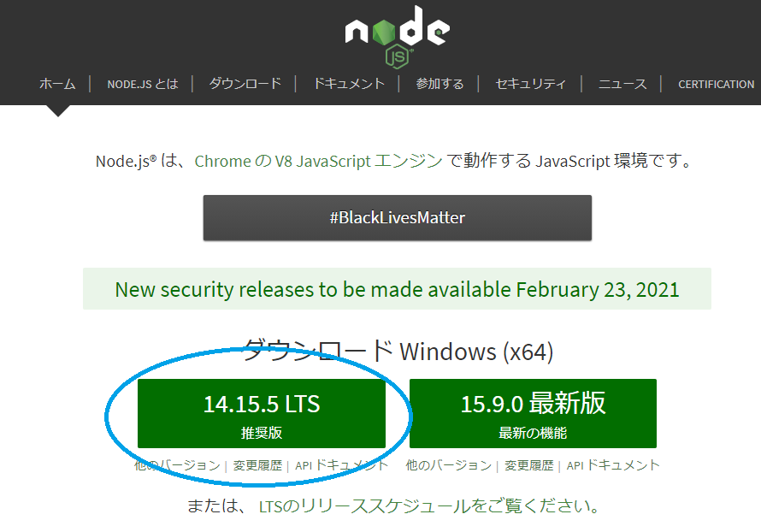Select 参加する in the navigation bar
The height and width of the screenshot is (532, 761).
[x=439, y=84]
